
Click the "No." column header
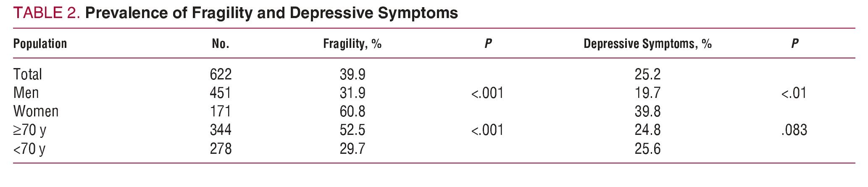tap(221, 44)
